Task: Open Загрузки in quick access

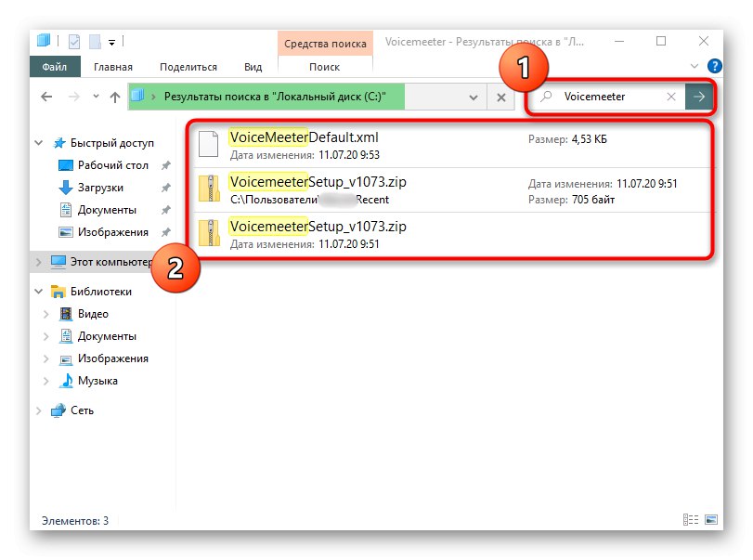Action: coord(100,188)
